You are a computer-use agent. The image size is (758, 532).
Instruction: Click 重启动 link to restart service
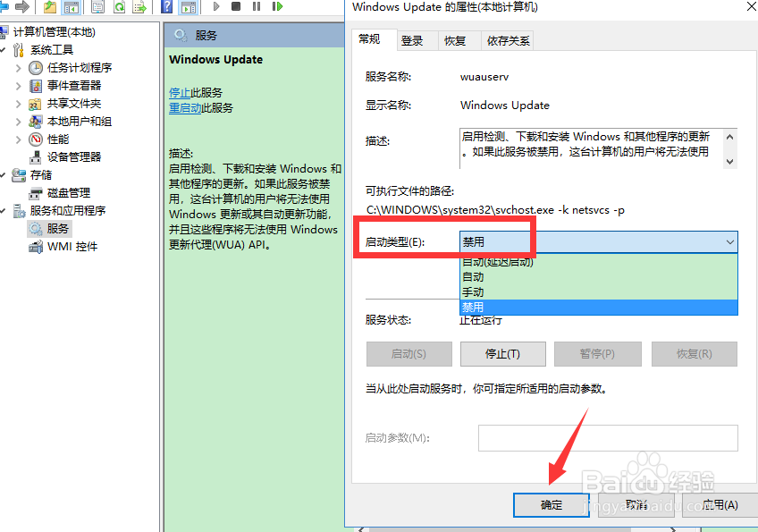185,107
